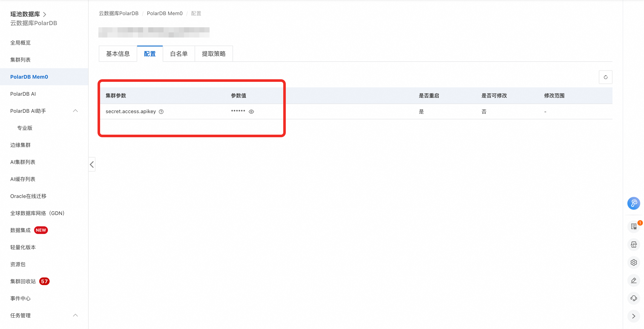Image resolution: width=644 pixels, height=329 pixels.
Task: Click the red NEW badge beside 数据集成
Action: pyautogui.click(x=41, y=230)
